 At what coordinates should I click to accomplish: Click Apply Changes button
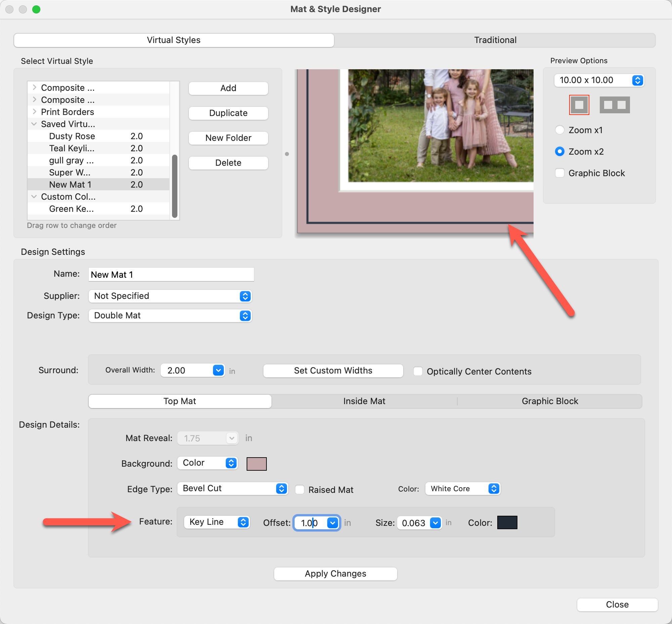point(335,574)
